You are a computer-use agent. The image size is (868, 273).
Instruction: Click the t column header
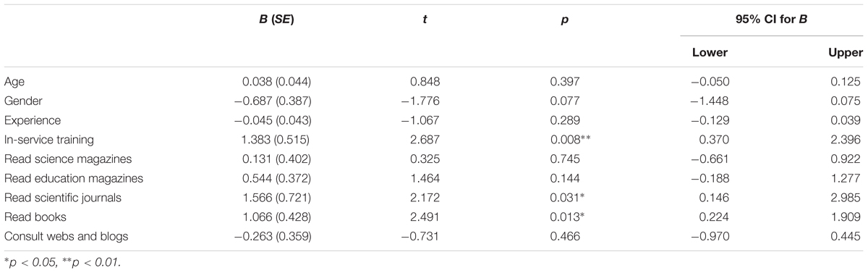(437, 22)
